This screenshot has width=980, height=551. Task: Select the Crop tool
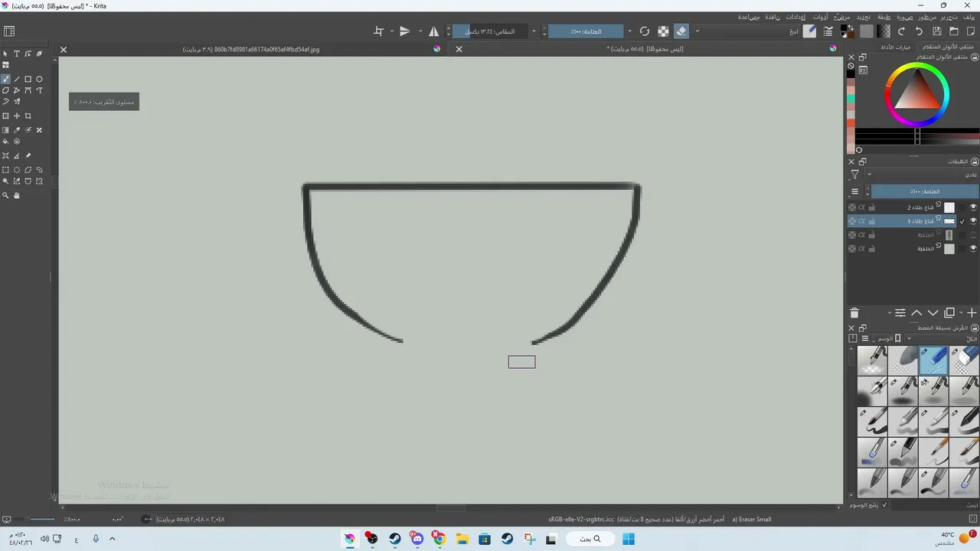[x=28, y=116]
